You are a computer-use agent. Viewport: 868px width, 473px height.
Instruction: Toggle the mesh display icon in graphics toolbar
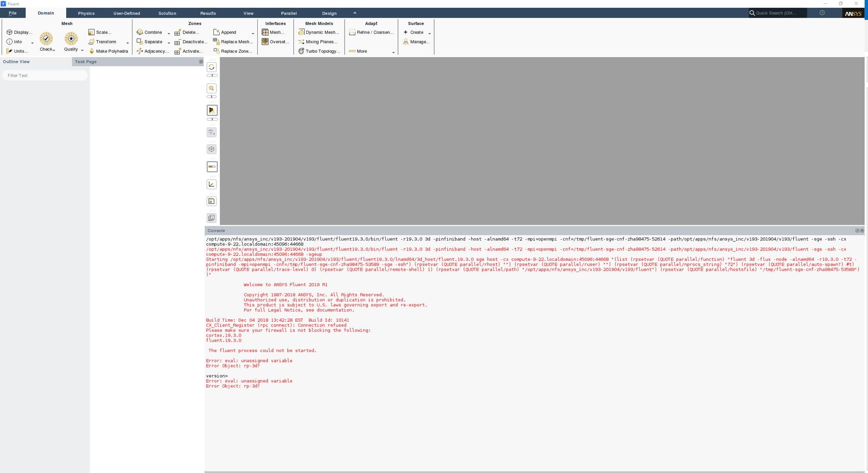coord(212,110)
